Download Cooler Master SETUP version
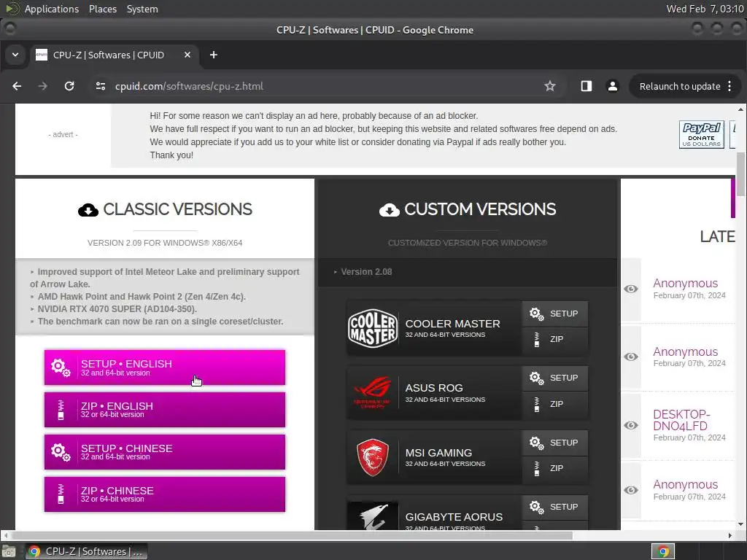Screen dimensions: 747x560 (x=555, y=314)
